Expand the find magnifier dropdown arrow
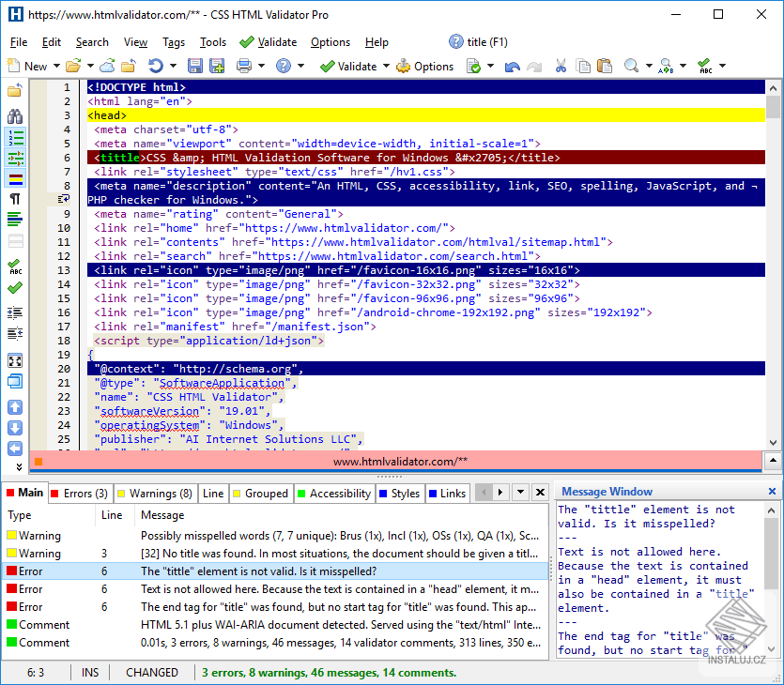Image resolution: width=784 pixels, height=685 pixels. pyautogui.click(x=649, y=66)
